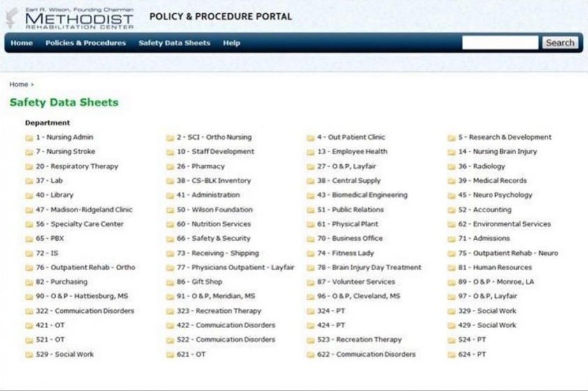Image resolution: width=588 pixels, height=391 pixels.
Task: Open 87 - Volunteer Services link
Action: [x=356, y=282]
